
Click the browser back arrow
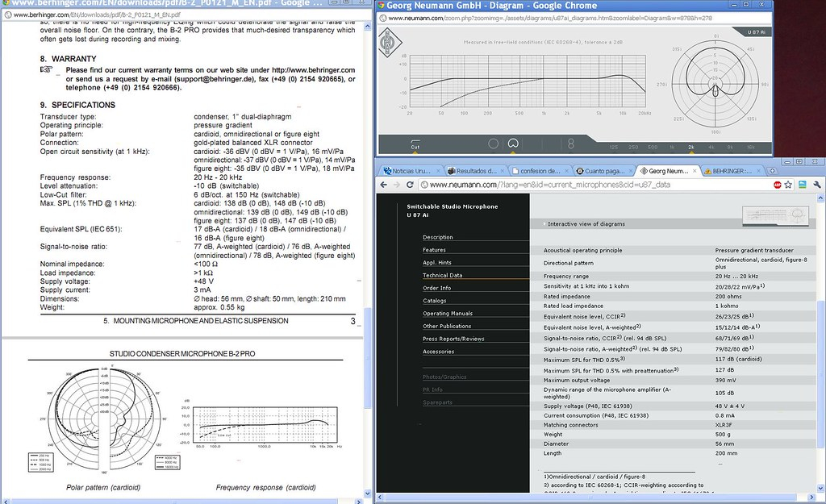pyautogui.click(x=384, y=185)
